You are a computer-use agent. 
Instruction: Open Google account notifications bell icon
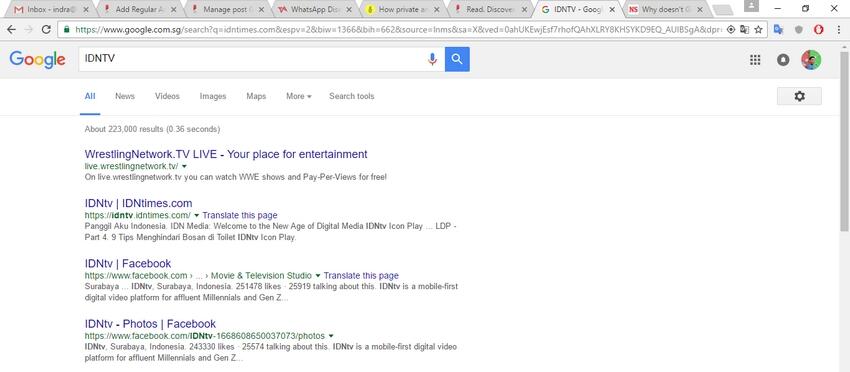coord(783,60)
